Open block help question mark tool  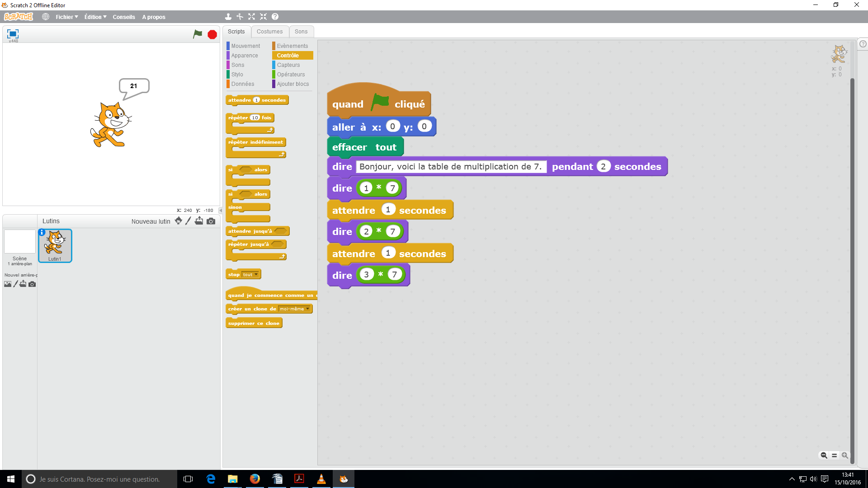pyautogui.click(x=275, y=17)
